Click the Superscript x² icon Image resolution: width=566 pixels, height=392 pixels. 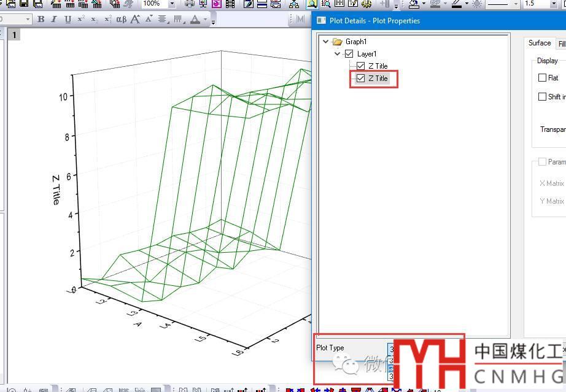(x=81, y=20)
